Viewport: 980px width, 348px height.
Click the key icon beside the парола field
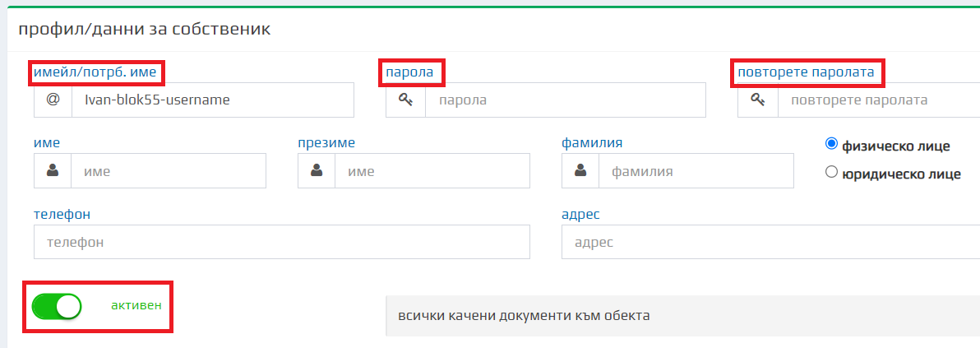point(405,100)
